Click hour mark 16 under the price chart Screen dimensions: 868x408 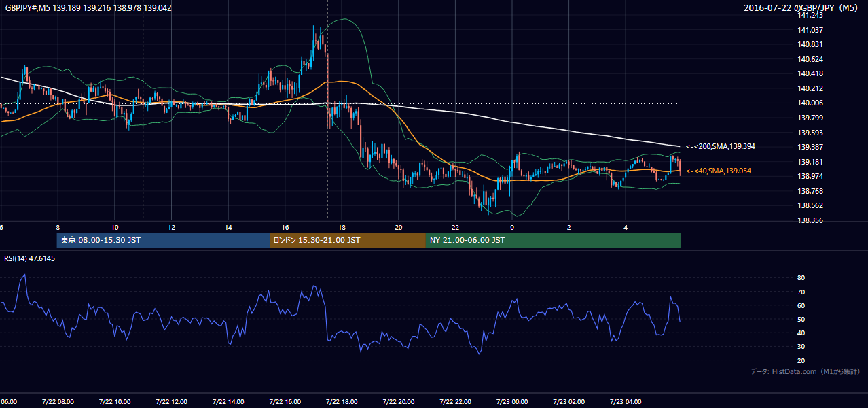point(285,228)
